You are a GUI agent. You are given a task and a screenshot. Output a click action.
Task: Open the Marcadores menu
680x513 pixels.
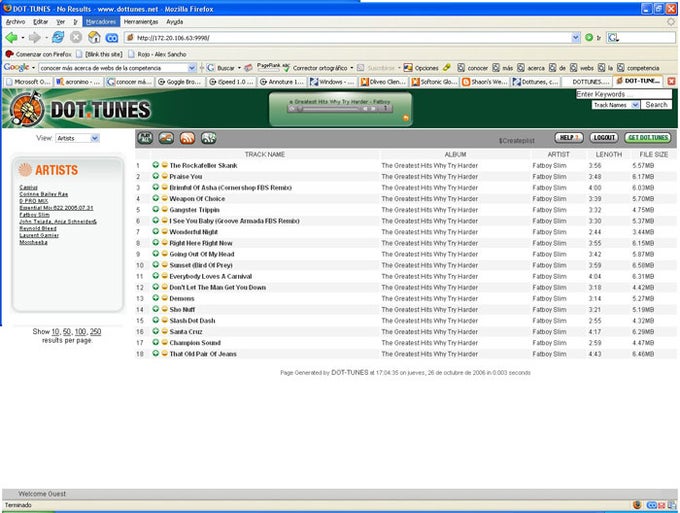click(101, 22)
